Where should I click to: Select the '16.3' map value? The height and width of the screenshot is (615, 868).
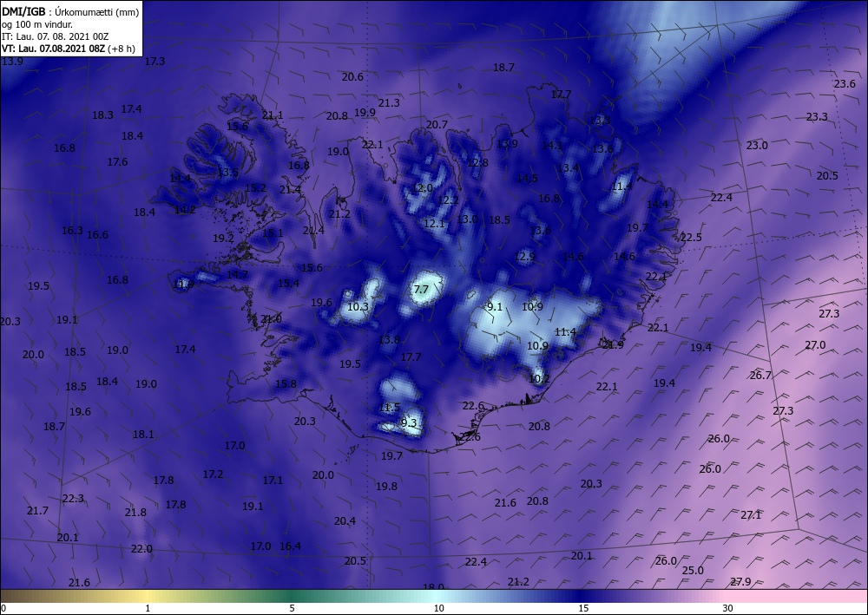(x=72, y=231)
